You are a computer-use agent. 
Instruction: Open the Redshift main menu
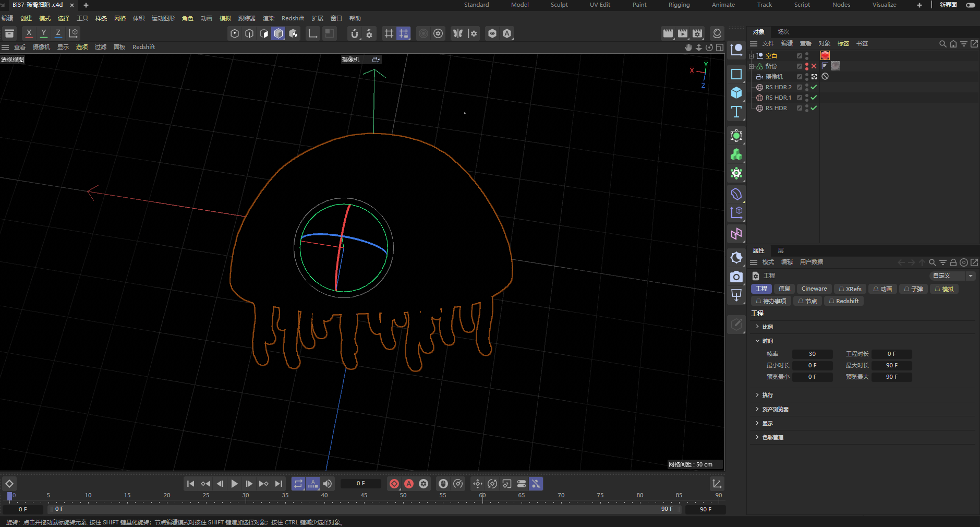tap(293, 18)
